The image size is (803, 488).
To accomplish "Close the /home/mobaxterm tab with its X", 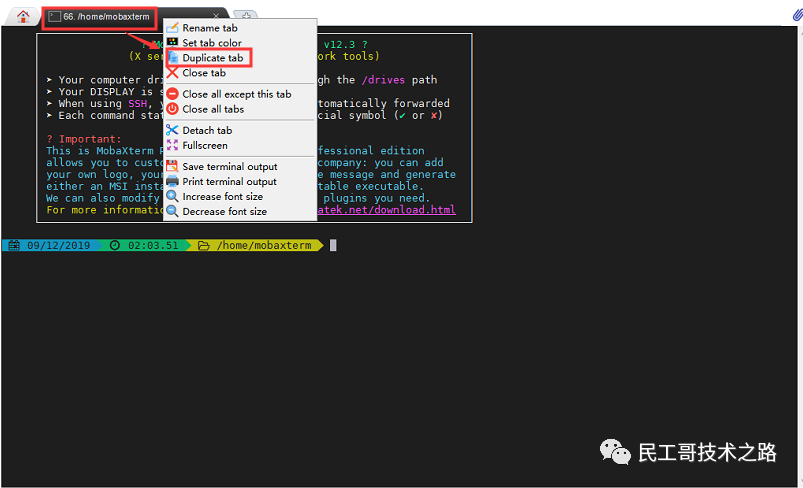I will click(x=216, y=16).
